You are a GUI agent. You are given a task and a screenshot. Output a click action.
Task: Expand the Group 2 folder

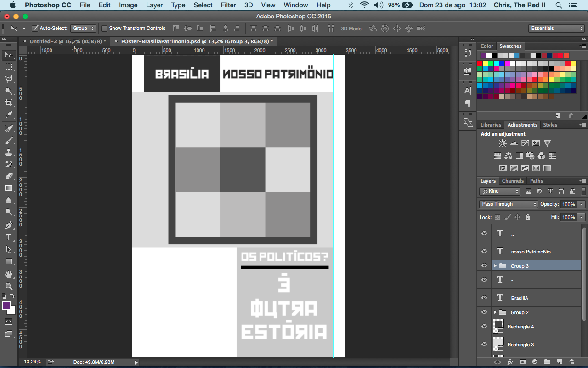pos(495,312)
